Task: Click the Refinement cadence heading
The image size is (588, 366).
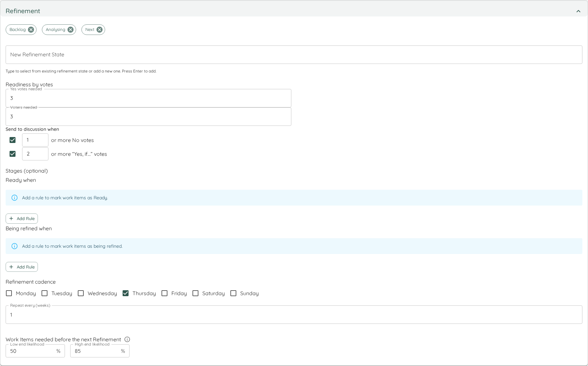Action: 31,282
